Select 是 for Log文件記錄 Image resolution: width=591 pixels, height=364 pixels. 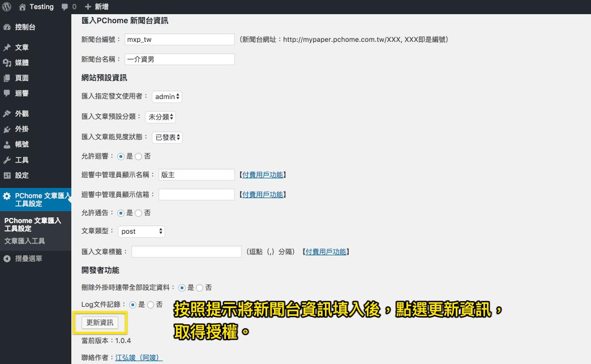(132, 305)
